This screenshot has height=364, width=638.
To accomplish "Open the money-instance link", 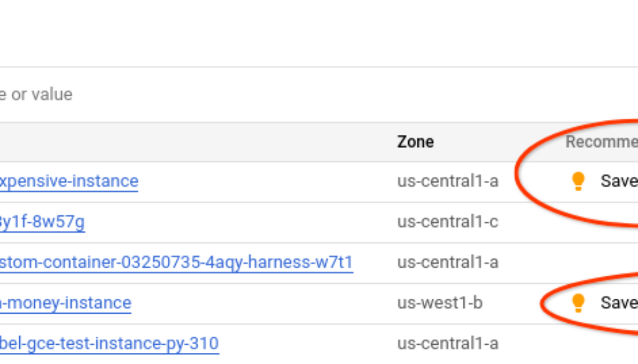I will point(65,303).
